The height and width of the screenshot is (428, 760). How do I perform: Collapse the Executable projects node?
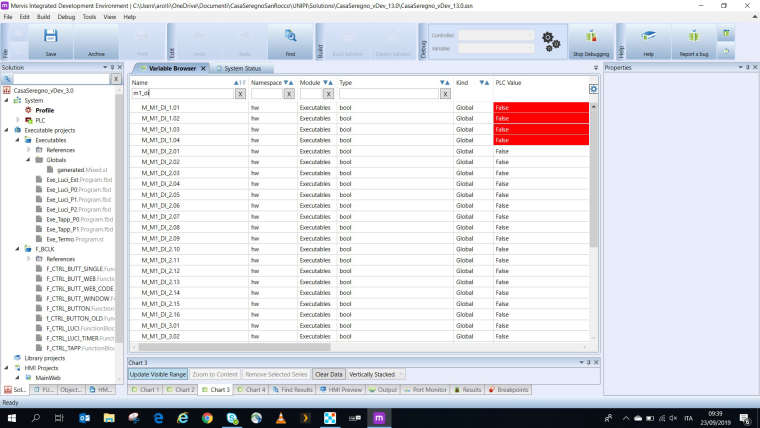(x=7, y=130)
